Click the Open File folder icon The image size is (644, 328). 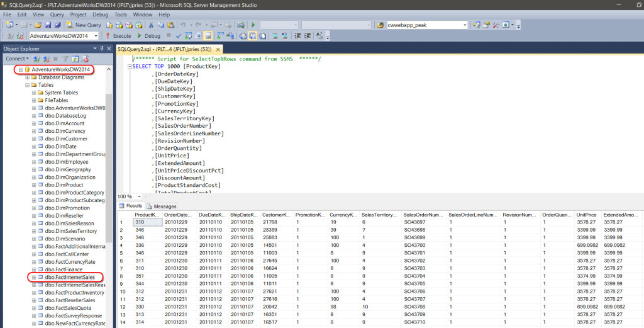[x=38, y=25]
